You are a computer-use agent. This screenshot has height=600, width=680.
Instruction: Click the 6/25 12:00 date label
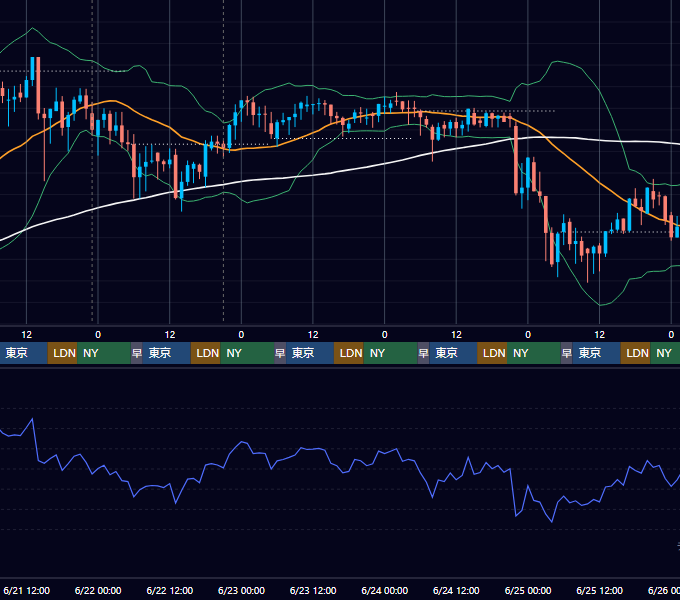point(599,590)
